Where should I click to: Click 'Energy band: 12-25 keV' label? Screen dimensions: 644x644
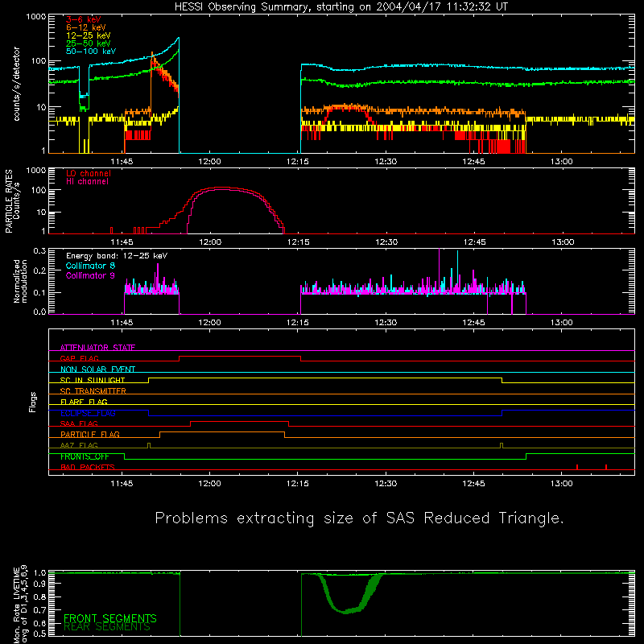point(116,256)
